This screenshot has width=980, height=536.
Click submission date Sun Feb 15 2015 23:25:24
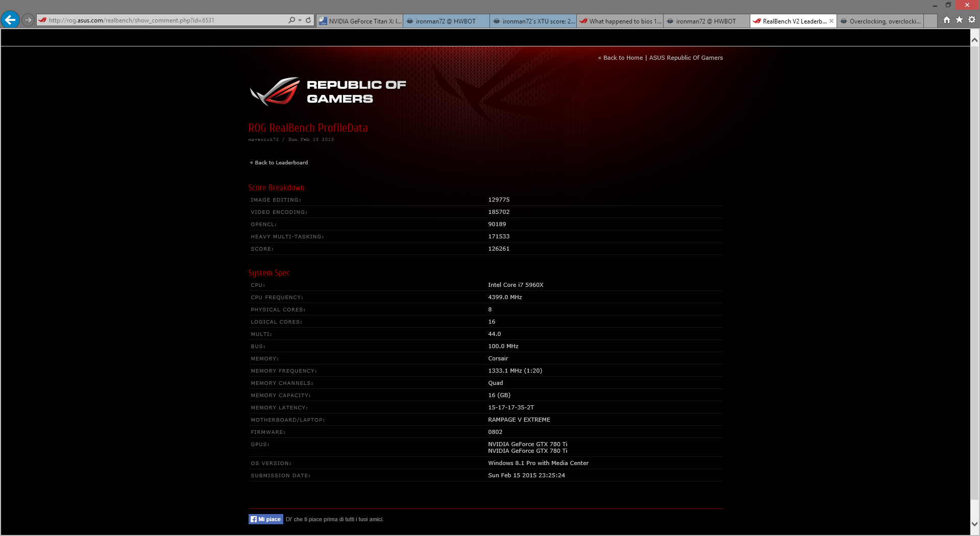click(526, 475)
